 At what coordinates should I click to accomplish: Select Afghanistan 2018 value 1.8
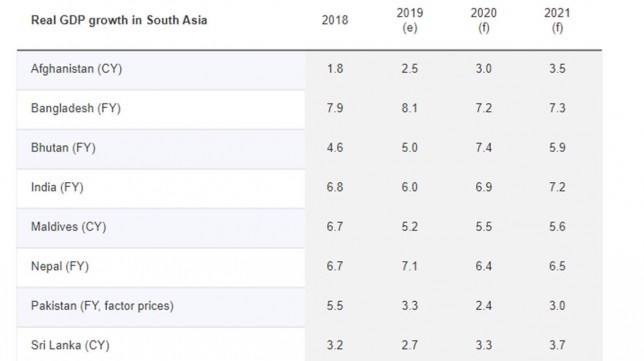tap(335, 69)
